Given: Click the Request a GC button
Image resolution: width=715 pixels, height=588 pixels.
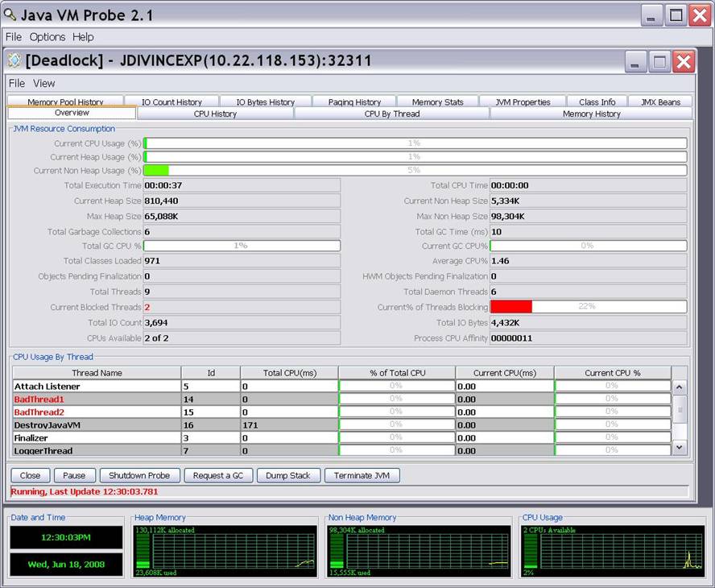Looking at the screenshot, I should click(x=217, y=475).
